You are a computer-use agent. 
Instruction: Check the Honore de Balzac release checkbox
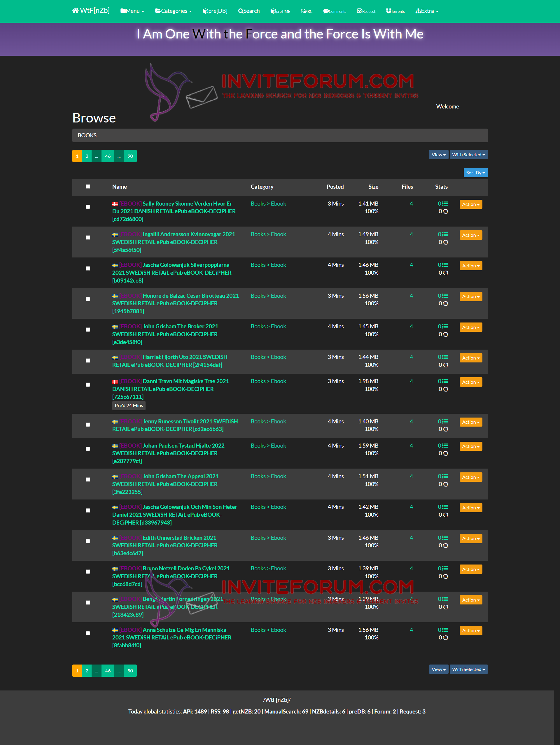(88, 299)
